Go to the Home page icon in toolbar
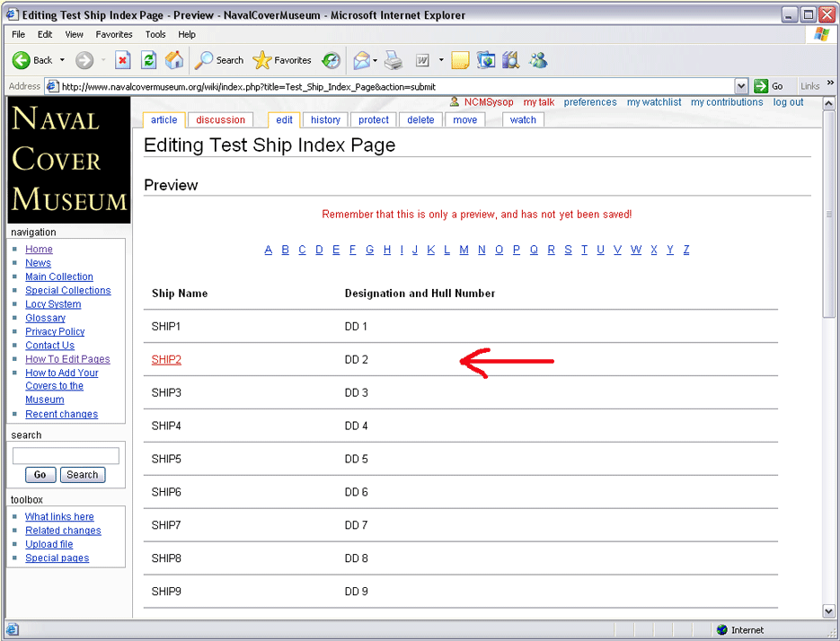 click(174, 60)
